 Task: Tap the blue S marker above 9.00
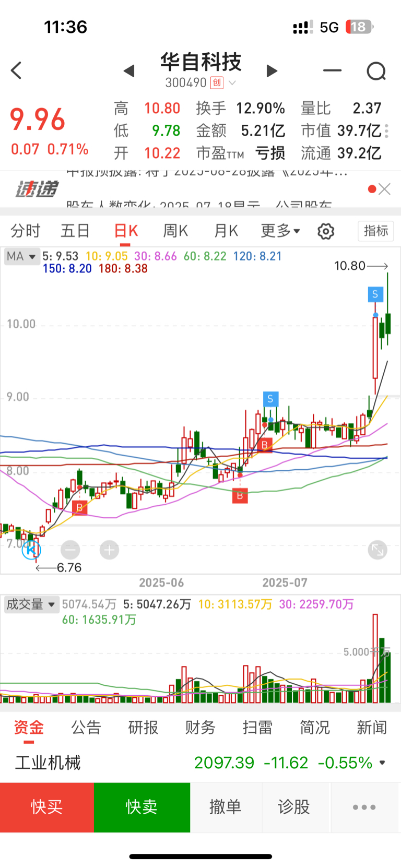tap(270, 399)
